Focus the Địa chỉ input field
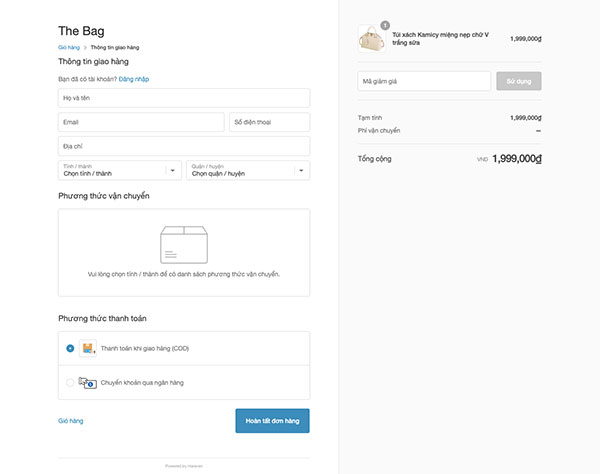The height and width of the screenshot is (474, 600). [184, 146]
